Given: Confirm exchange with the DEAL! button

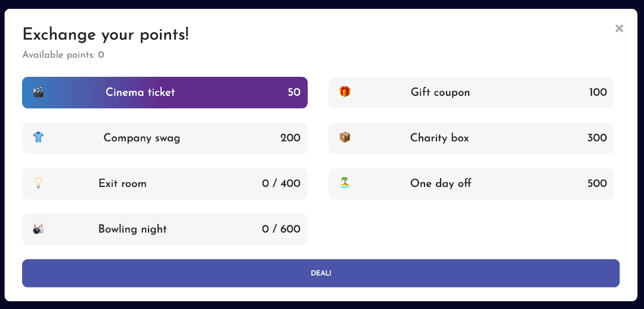Looking at the screenshot, I should 321,273.
